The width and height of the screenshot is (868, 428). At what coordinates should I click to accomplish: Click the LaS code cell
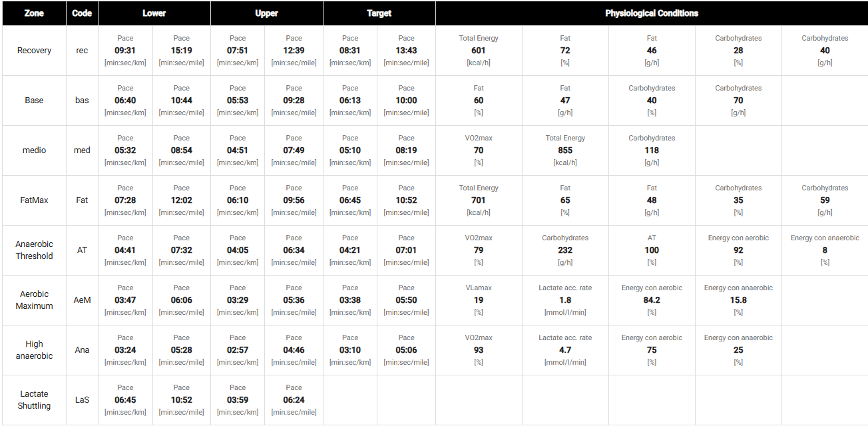tap(82, 400)
